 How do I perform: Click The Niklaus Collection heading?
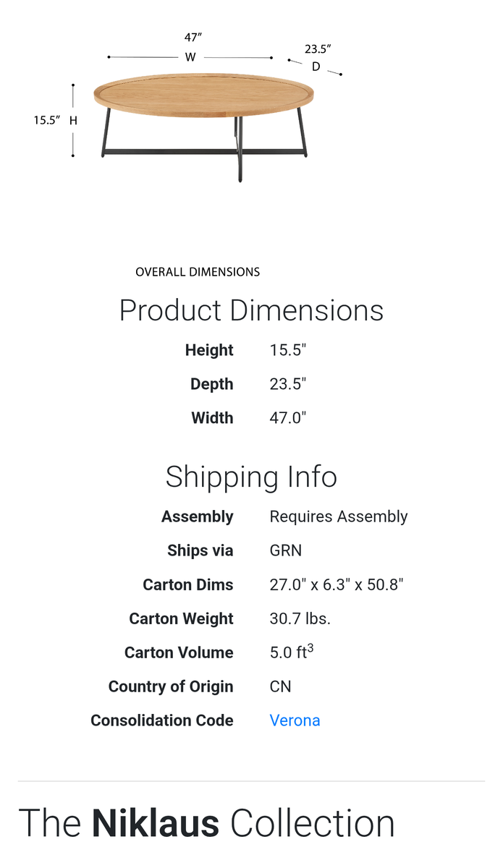tap(207, 824)
